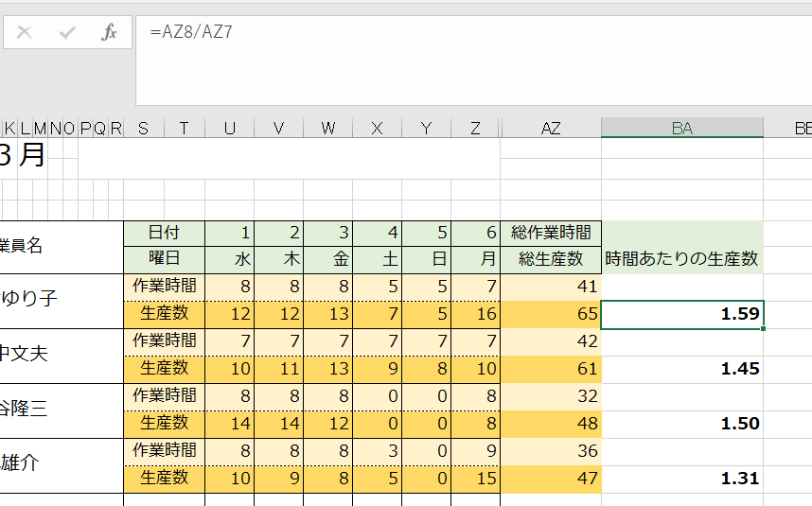The width and height of the screenshot is (812, 506).
Task: Click into the formula bar showing =AZ8/AZ7
Action: point(473,32)
